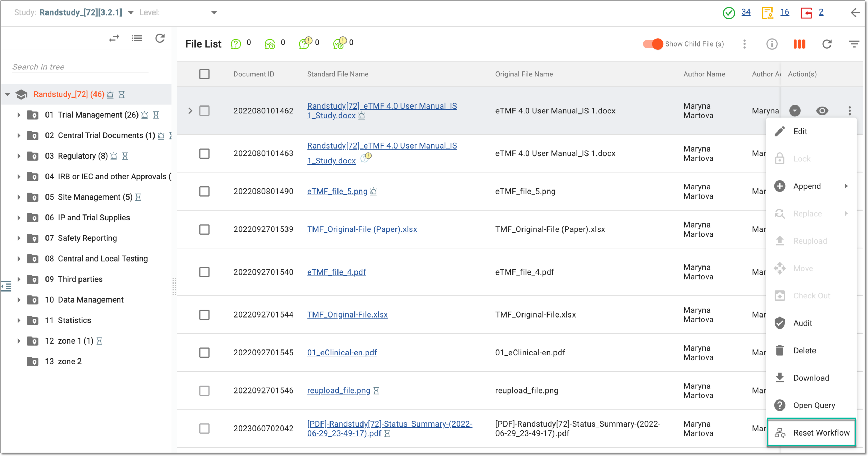Click the hourglass icon next to reupload_file.png

click(376, 390)
